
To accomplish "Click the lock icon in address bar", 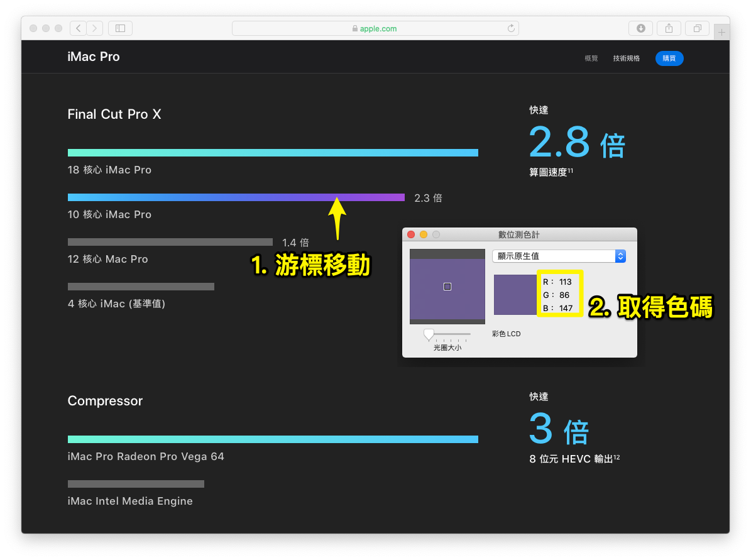I will coord(355,28).
